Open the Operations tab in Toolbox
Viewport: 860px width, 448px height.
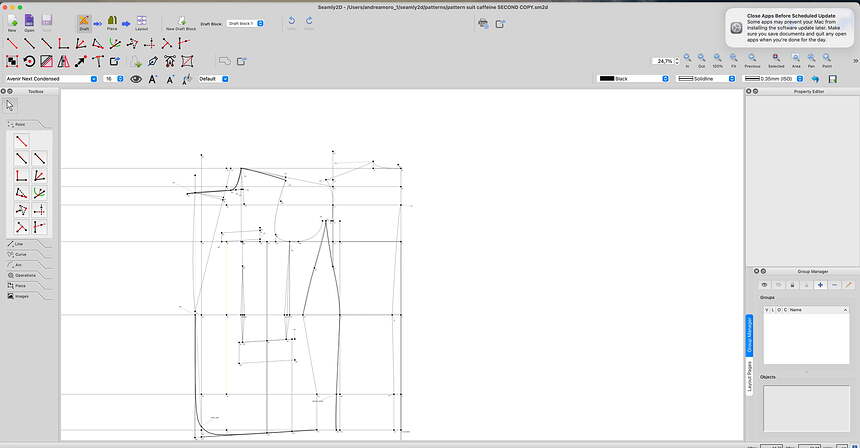pos(25,275)
